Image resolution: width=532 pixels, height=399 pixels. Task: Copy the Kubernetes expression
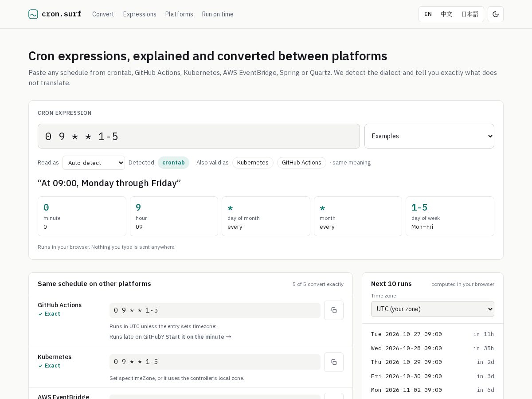tap(334, 362)
